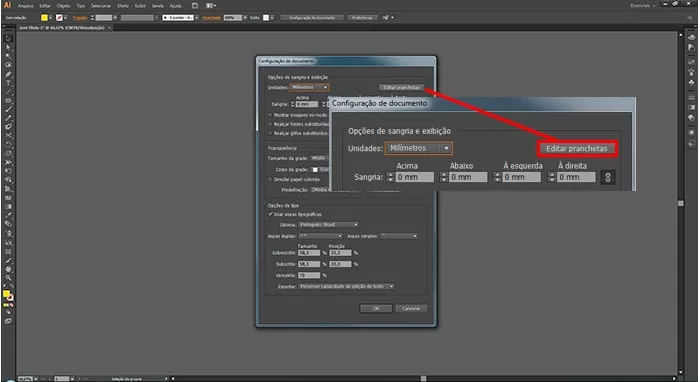Click Configuração de documento button in control bar

click(x=312, y=17)
